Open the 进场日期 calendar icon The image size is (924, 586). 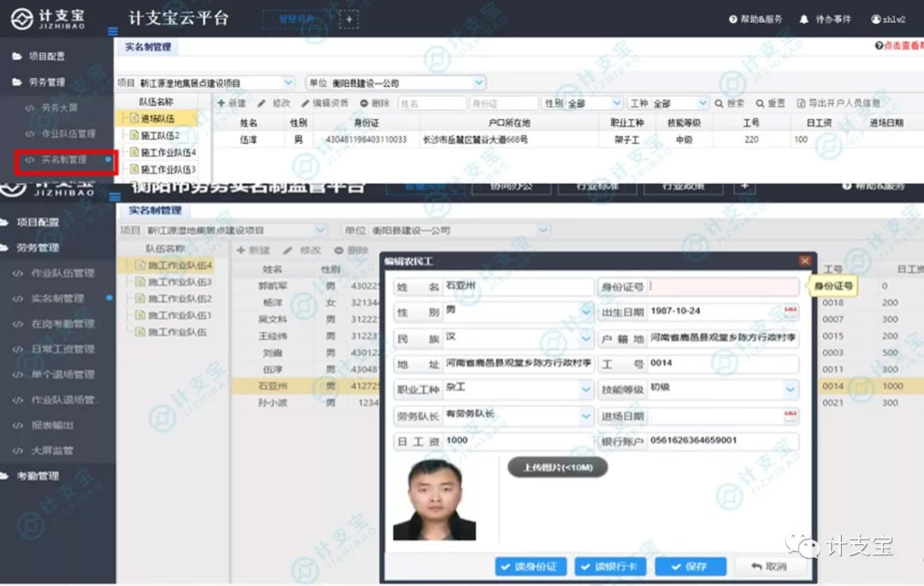coord(791,416)
